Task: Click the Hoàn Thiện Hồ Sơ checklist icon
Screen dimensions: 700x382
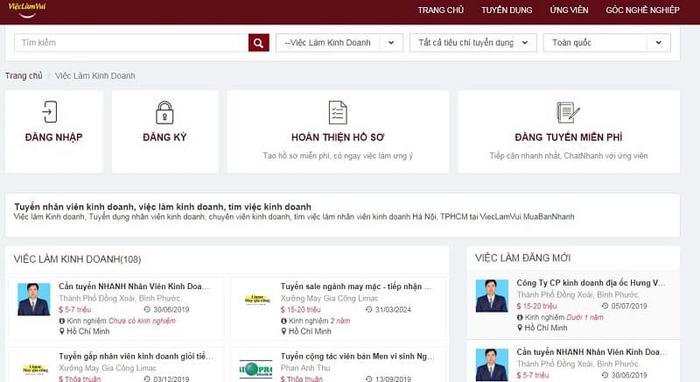Action: click(338, 112)
